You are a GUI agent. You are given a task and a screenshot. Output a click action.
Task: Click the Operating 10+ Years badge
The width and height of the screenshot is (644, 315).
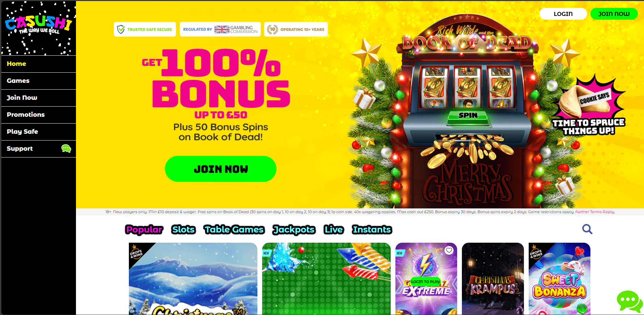pos(296,29)
